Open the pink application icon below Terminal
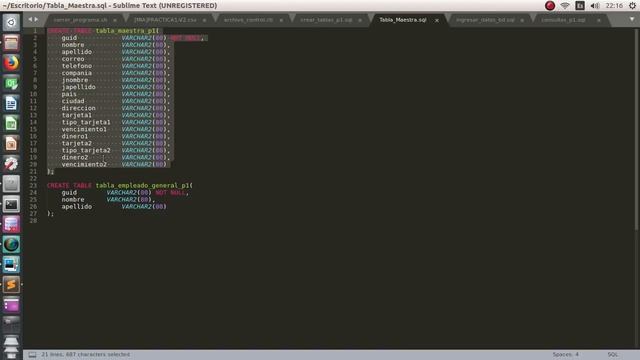This screenshot has width=640, height=360. pos(11,224)
